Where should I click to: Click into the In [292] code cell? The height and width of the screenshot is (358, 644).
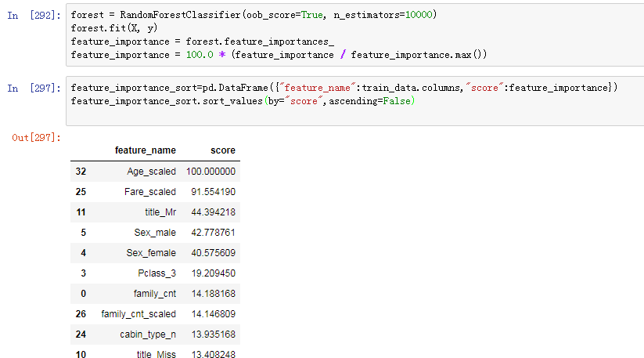[x=354, y=34]
